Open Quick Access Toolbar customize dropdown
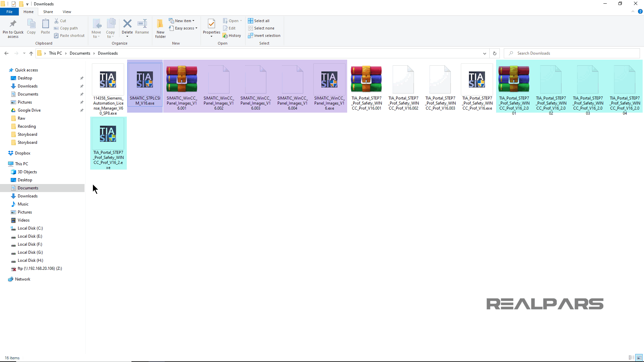This screenshot has height=362, width=644. pos(27,4)
